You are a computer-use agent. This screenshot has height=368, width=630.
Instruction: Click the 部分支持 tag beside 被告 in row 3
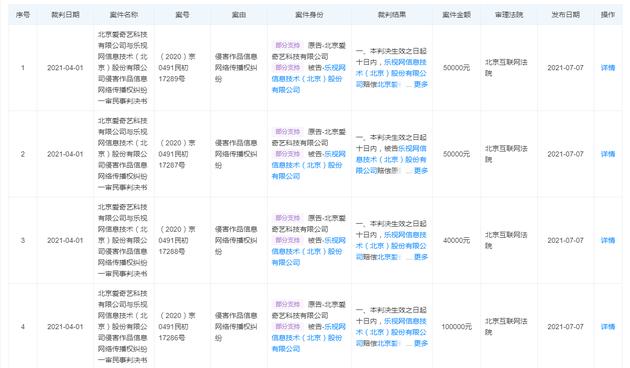[x=287, y=240]
